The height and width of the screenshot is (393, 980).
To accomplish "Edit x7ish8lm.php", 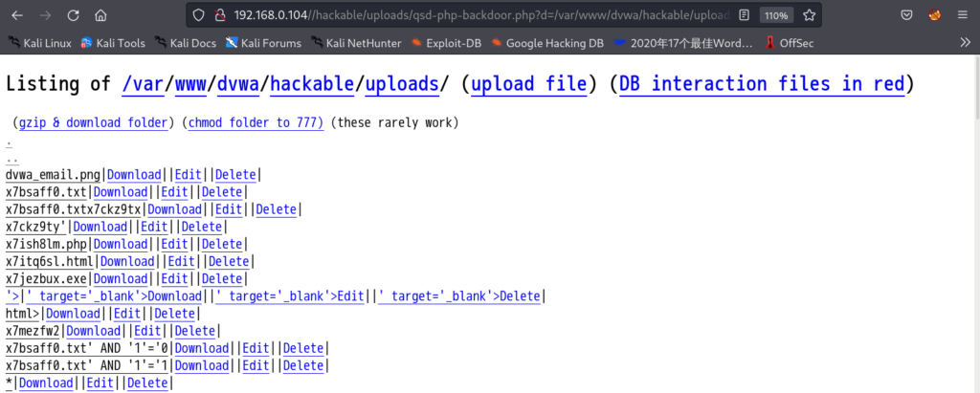I will click(175, 244).
